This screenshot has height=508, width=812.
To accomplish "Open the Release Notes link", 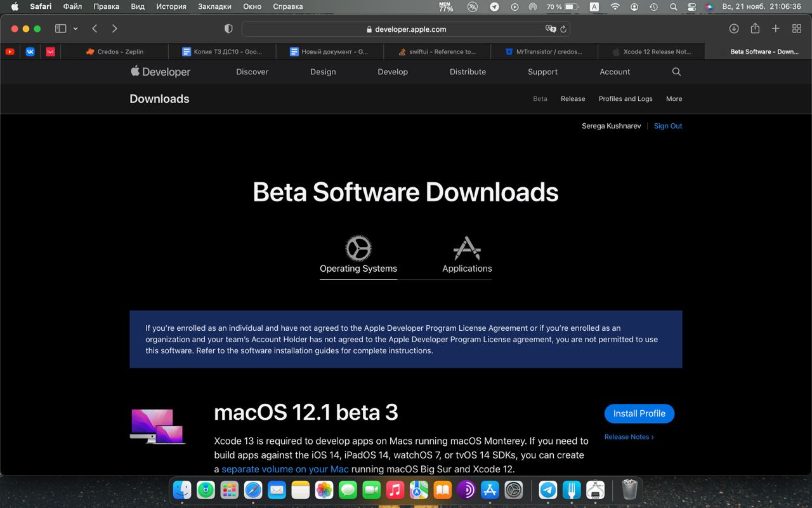I will click(629, 437).
